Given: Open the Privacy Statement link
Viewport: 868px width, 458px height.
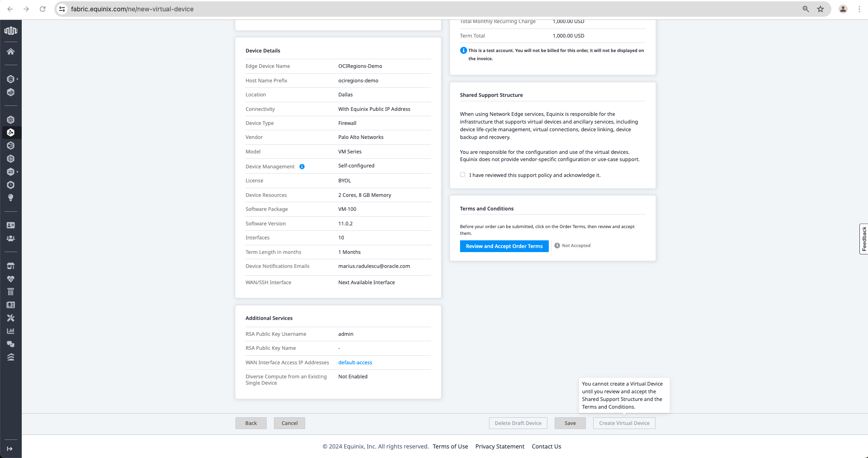Looking at the screenshot, I should tap(500, 447).
